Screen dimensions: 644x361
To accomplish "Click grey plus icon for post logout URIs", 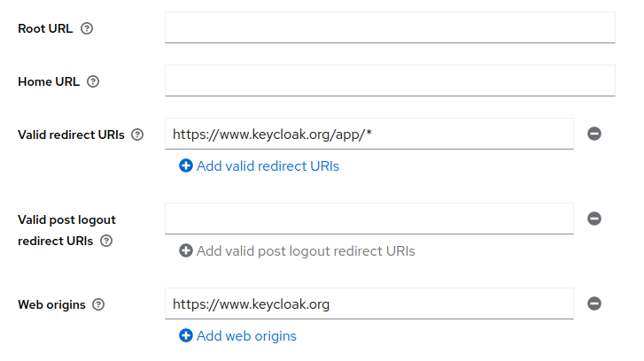I will tap(186, 250).
